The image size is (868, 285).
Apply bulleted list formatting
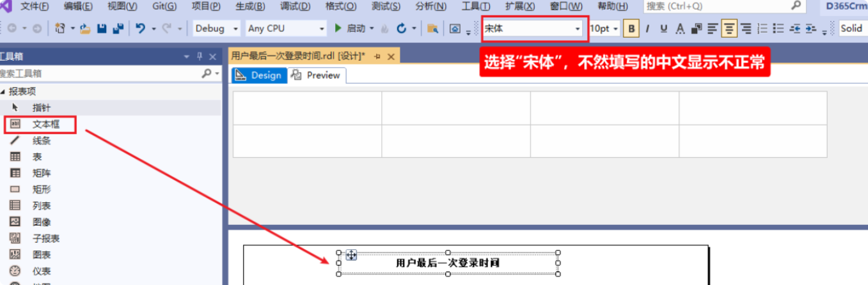(778, 29)
